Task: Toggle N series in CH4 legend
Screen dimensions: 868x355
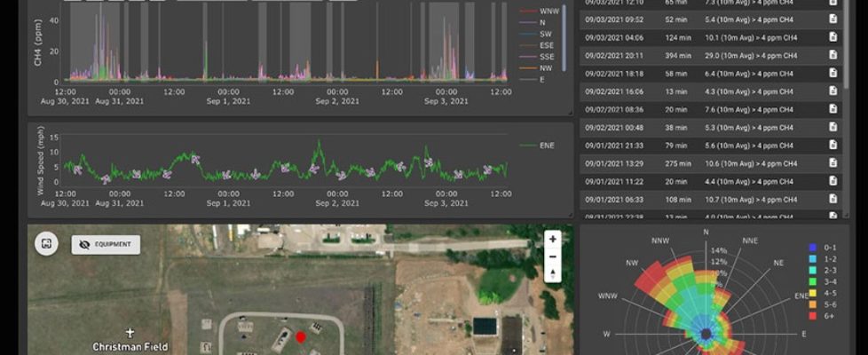Action: tap(532, 22)
